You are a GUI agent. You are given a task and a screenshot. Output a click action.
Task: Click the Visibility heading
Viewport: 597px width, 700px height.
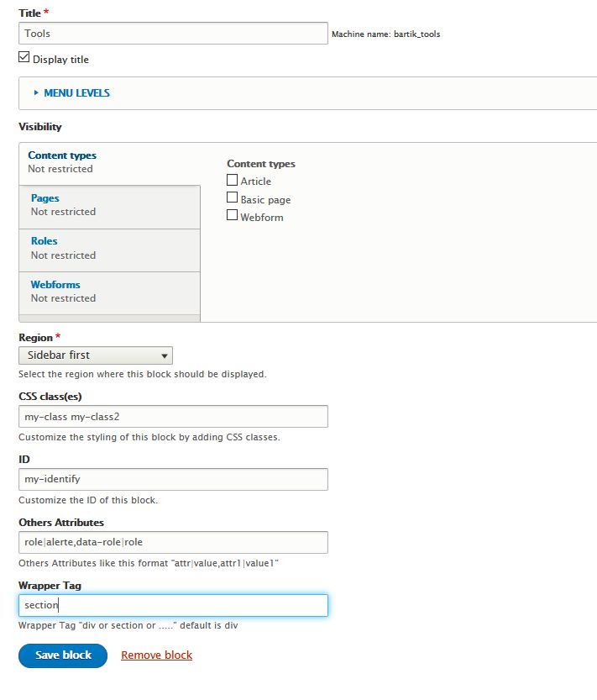pos(40,127)
